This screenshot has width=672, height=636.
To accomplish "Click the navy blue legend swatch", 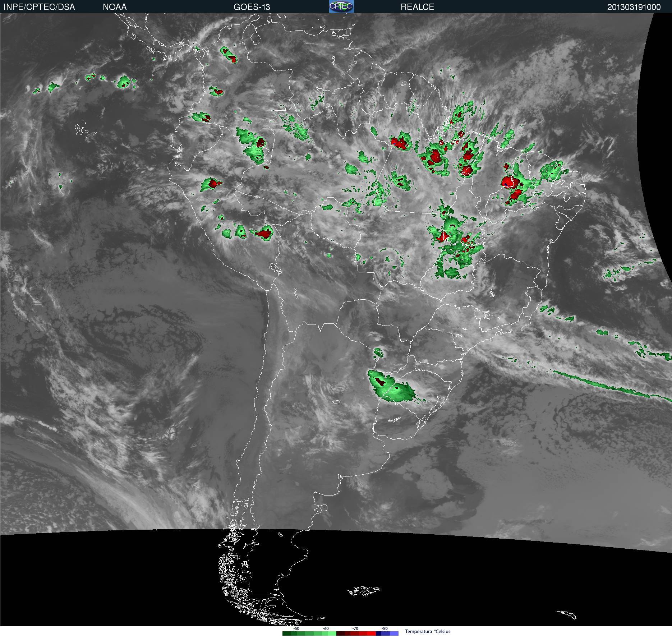I will tap(379, 633).
